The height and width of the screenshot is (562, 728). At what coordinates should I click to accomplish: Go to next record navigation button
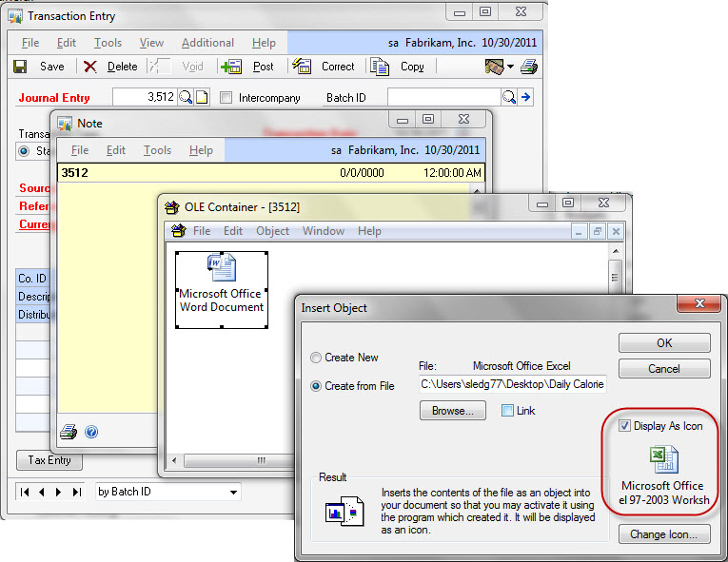click(x=58, y=492)
